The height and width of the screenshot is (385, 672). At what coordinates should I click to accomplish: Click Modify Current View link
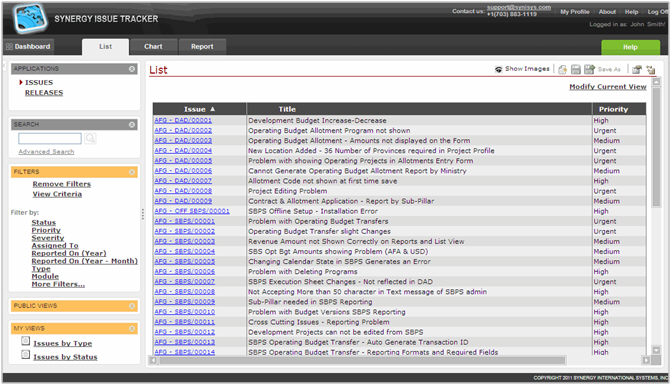click(x=608, y=87)
